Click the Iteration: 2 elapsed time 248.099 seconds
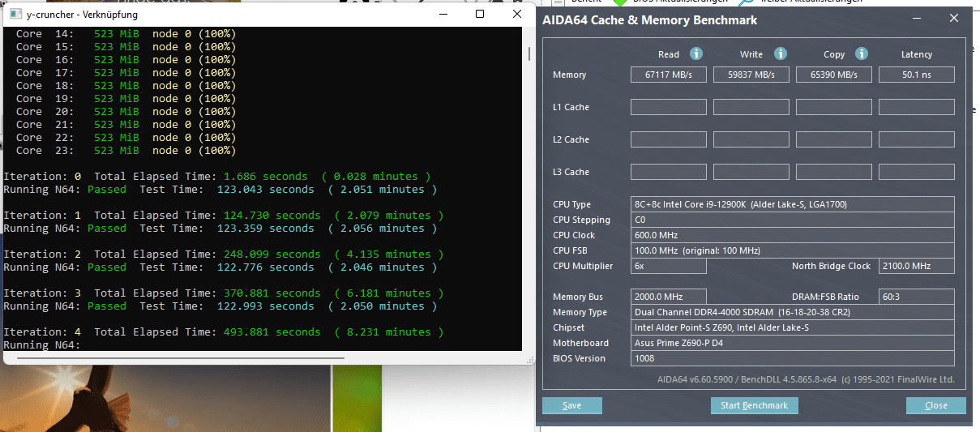Screen dimensions: 980x432 (x=272, y=254)
